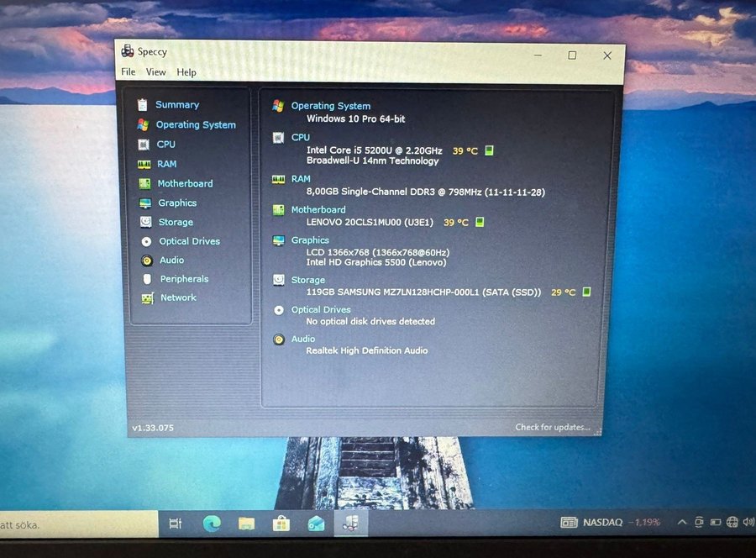Click the storage temperature indicator icon
756x558 pixels.
coord(586,292)
